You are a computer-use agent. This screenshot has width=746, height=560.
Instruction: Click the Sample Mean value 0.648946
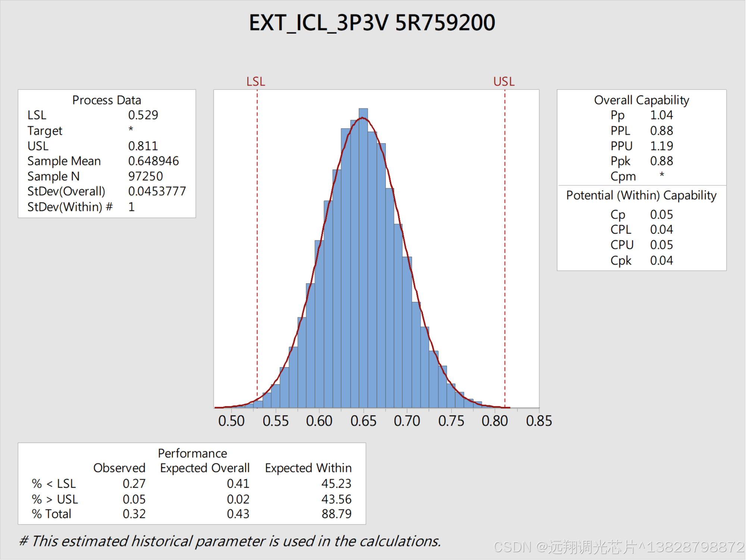[x=153, y=161]
